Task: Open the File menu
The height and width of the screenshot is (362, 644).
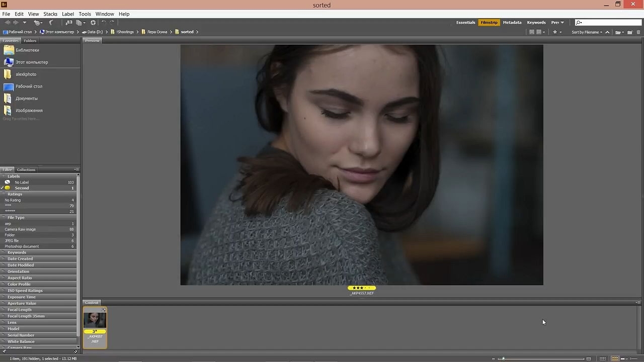Action: (6, 14)
